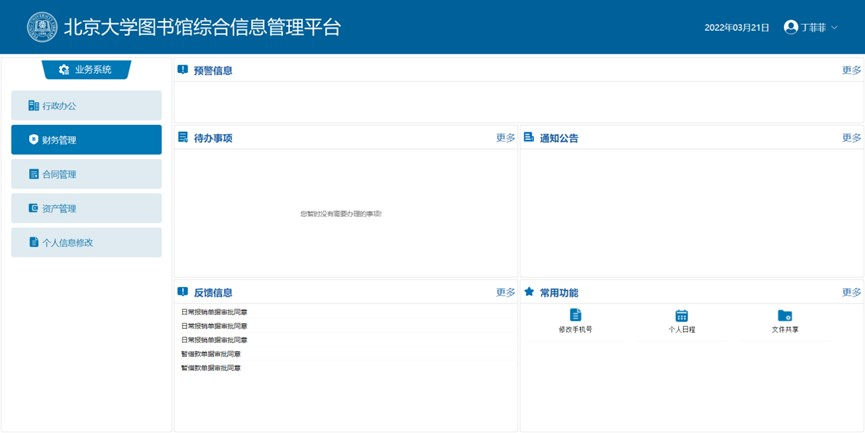Click the icon beside 待办事项 heading

pyautogui.click(x=183, y=138)
